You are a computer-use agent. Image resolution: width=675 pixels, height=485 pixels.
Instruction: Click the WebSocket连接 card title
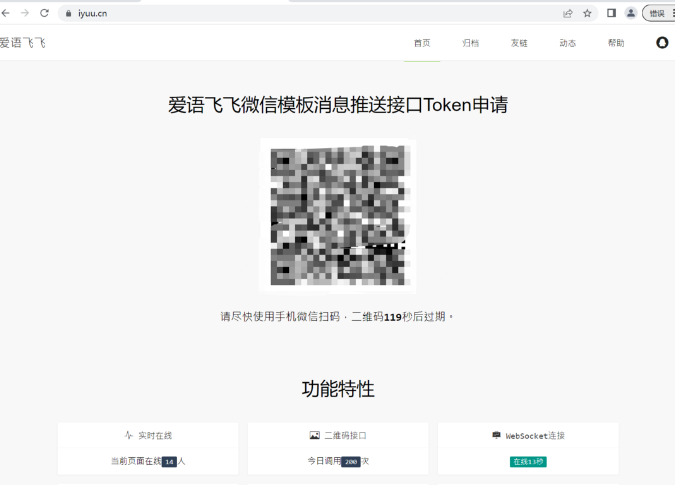click(x=535, y=436)
